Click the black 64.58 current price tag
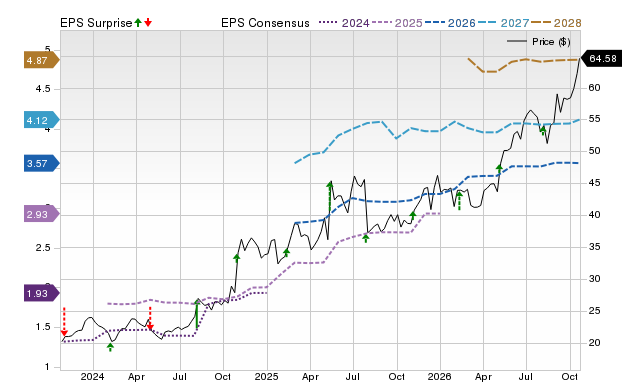The height and width of the screenshot is (382, 640). coord(601,58)
